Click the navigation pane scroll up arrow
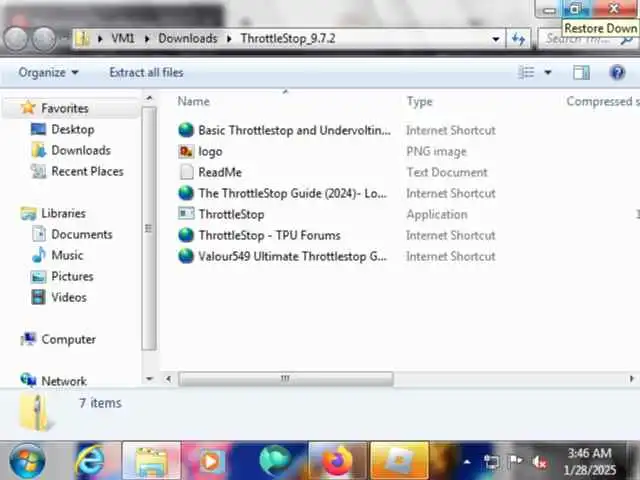 pyautogui.click(x=149, y=98)
